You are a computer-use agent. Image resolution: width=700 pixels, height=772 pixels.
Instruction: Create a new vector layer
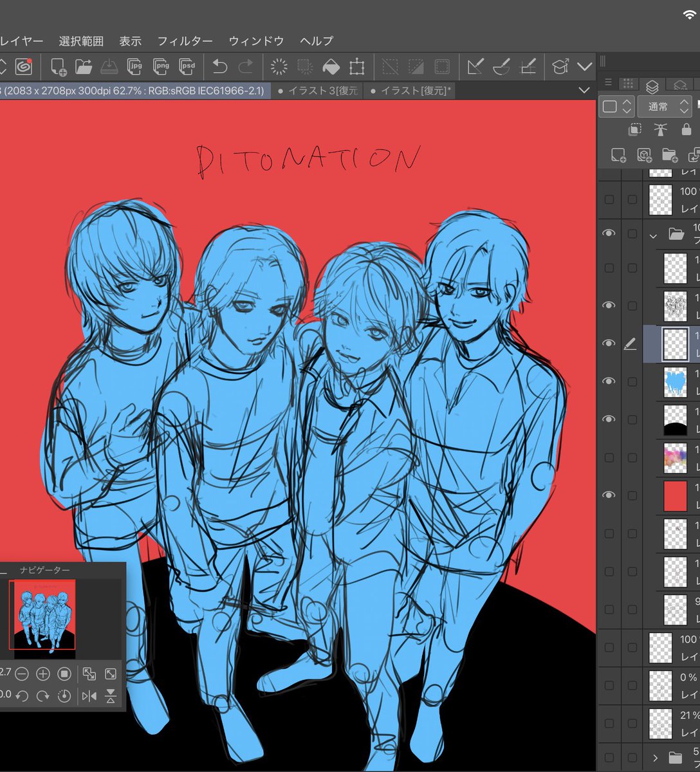[644, 155]
